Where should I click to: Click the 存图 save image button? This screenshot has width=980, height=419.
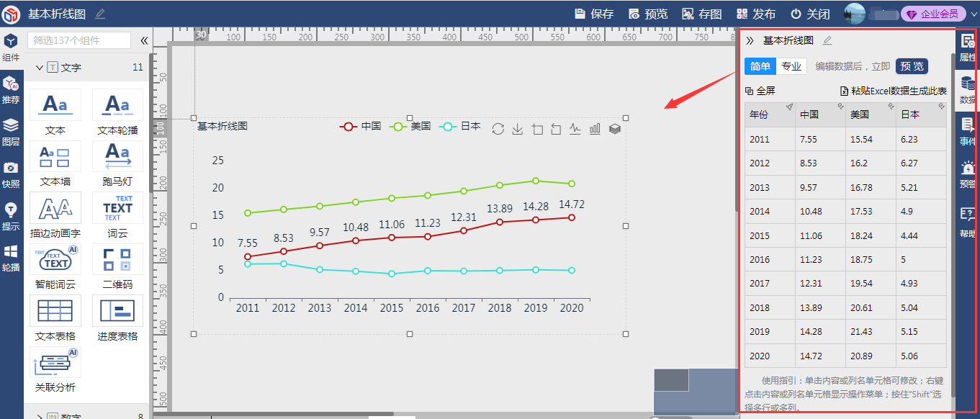[x=702, y=14]
